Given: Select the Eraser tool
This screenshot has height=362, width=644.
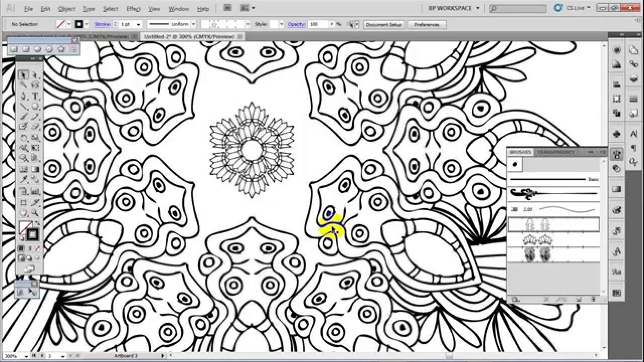Looking at the screenshot, I should pyautogui.click(x=36, y=126).
